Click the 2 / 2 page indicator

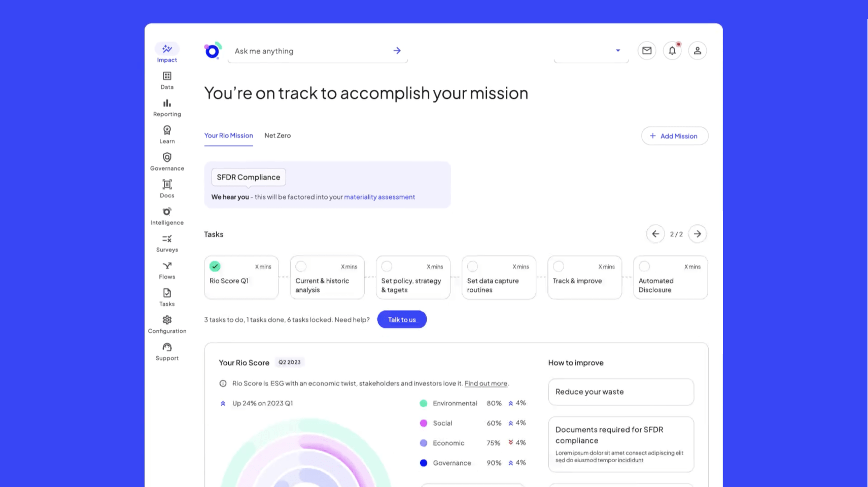coord(676,234)
